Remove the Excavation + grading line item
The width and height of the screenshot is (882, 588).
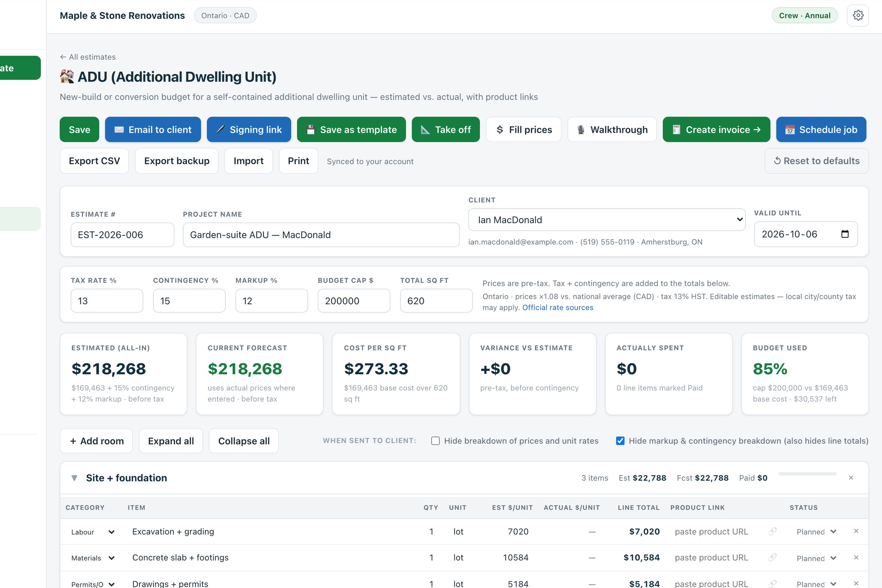click(x=856, y=531)
